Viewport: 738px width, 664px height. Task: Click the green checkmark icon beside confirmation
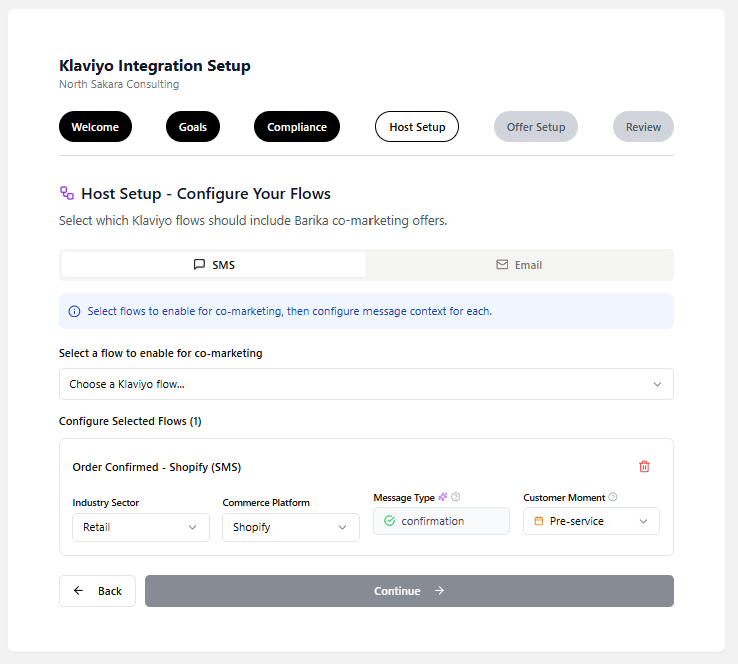[x=389, y=521]
